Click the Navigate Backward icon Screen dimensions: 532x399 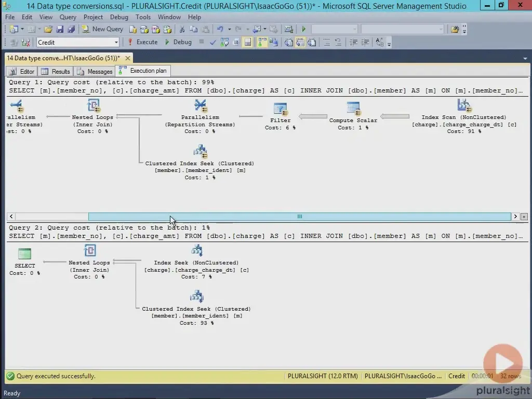pyautogui.click(x=257, y=29)
